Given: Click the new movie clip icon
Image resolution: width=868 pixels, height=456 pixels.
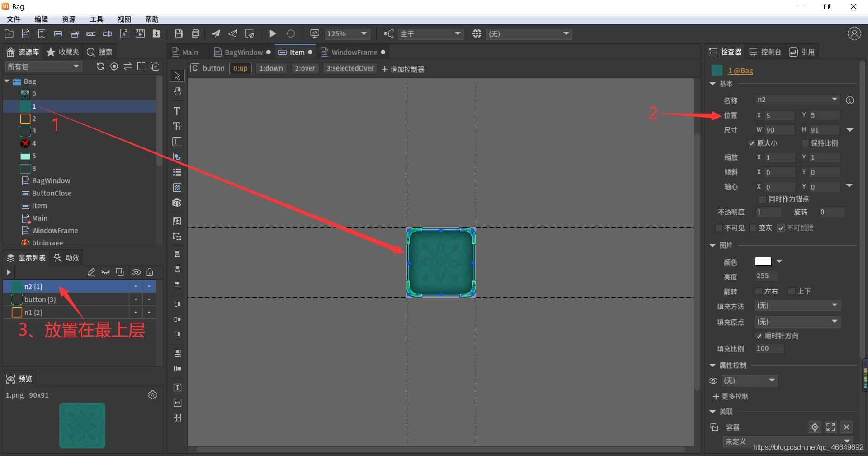Looking at the screenshot, I should pos(140,33).
